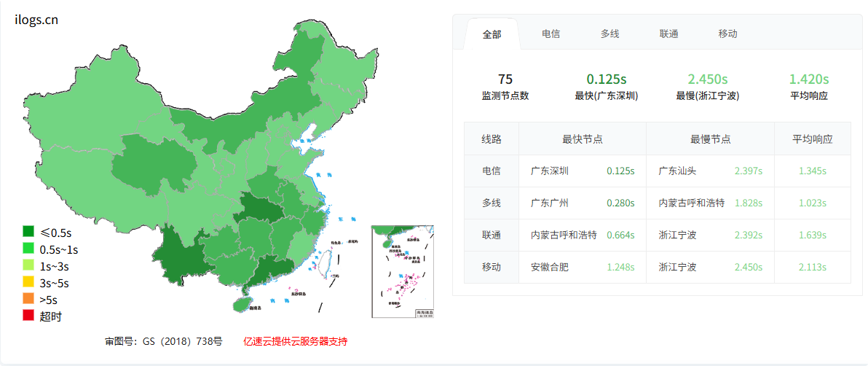Click the 最慢节点 column header
Image resolution: width=868 pixels, height=366 pixels.
[x=710, y=139]
